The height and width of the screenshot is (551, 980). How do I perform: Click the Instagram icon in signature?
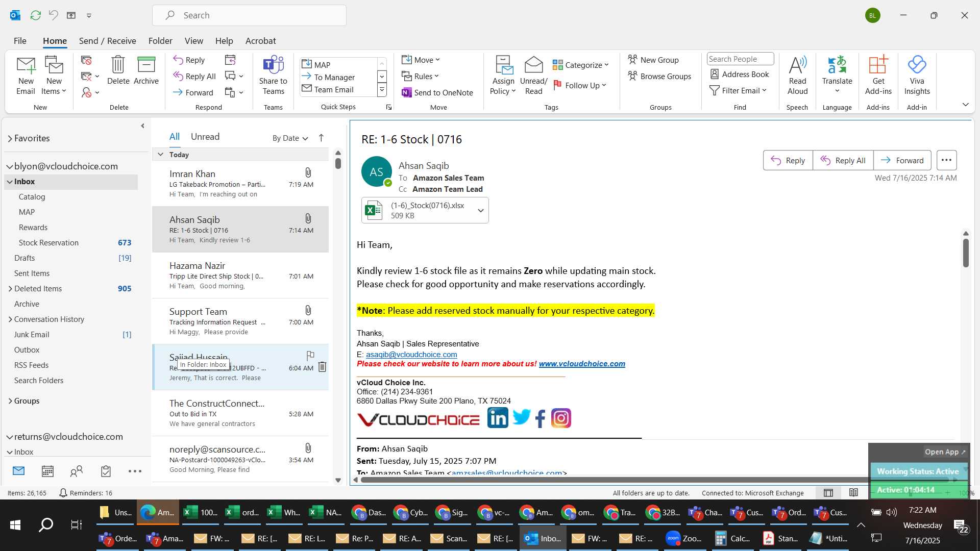pyautogui.click(x=561, y=418)
